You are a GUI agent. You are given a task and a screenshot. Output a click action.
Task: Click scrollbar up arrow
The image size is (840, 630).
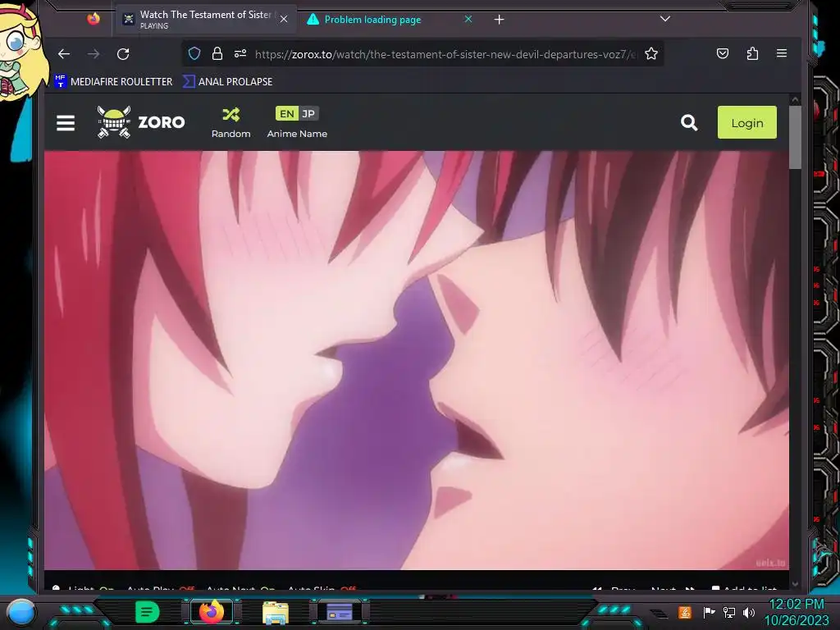pyautogui.click(x=795, y=99)
